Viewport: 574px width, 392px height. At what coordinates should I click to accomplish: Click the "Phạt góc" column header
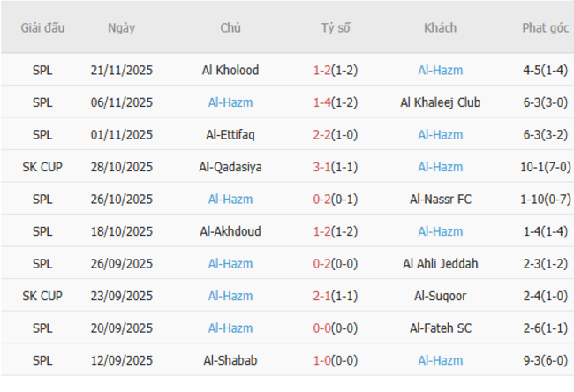pos(545,27)
